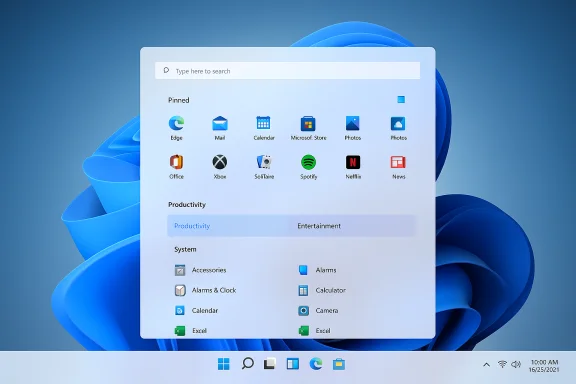The width and height of the screenshot is (576, 384).
Task: Click the System section heading
Action: [185, 249]
